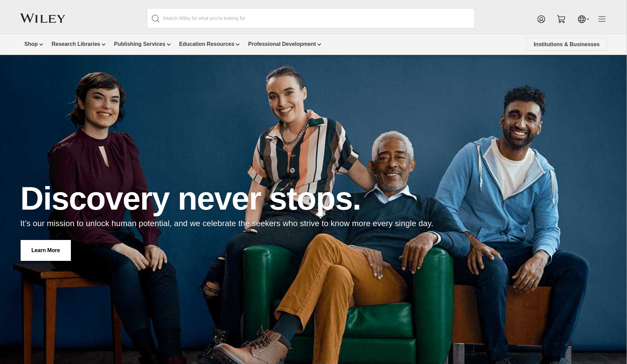Image resolution: width=627 pixels, height=364 pixels.
Task: Click the magnifying glass search icon
Action: (x=155, y=19)
